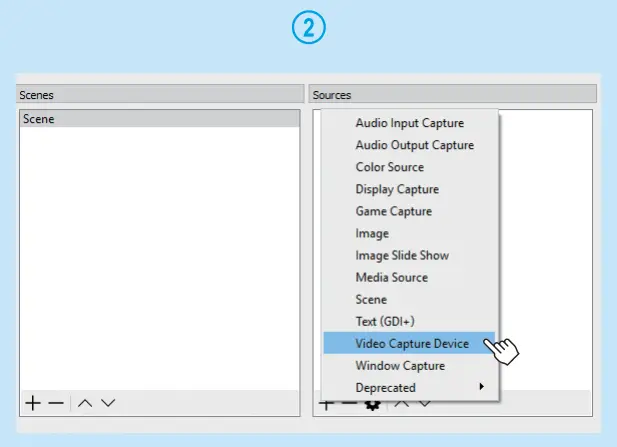Screen dimensions: 617x447
Task: Add a Display Capture source
Action: click(409, 189)
